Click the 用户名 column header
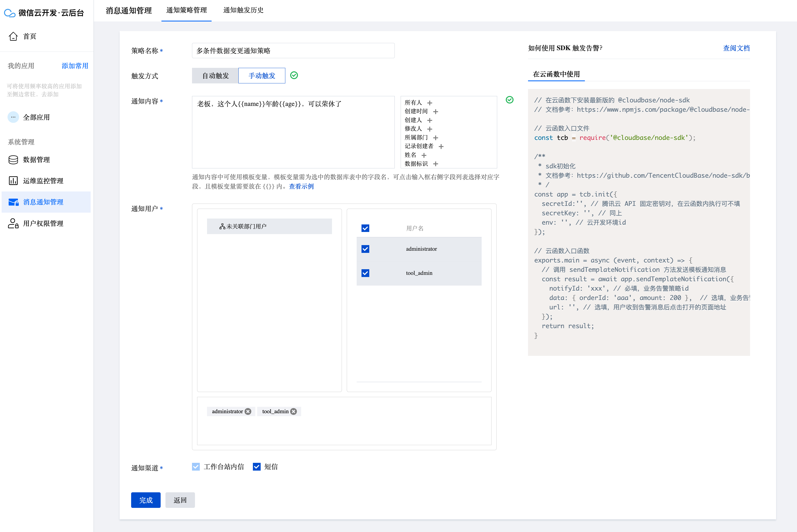 415,228
